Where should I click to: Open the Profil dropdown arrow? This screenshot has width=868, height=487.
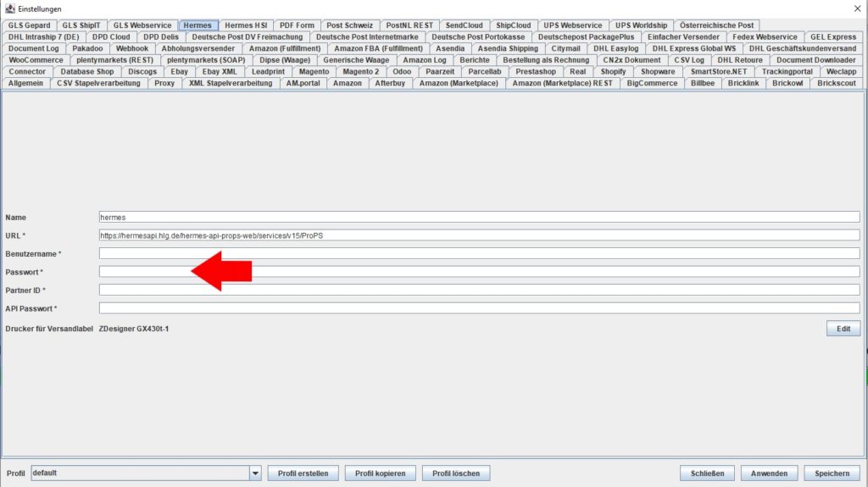tap(255, 473)
